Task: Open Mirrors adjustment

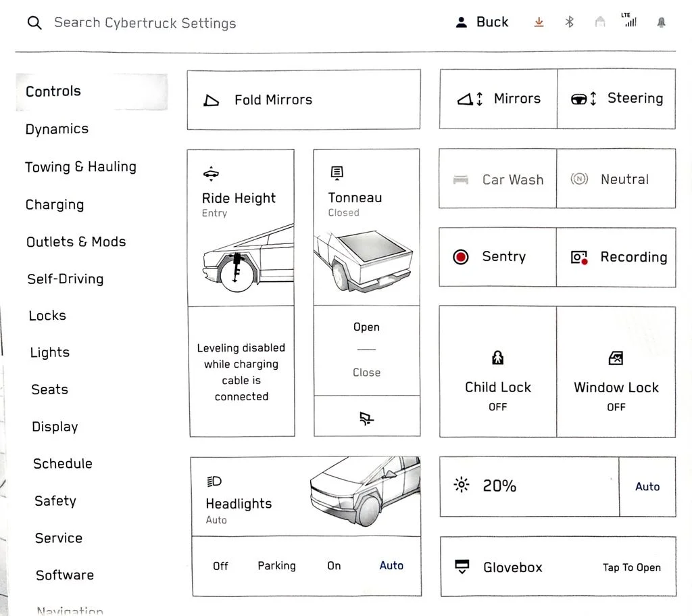Action: pyautogui.click(x=498, y=99)
